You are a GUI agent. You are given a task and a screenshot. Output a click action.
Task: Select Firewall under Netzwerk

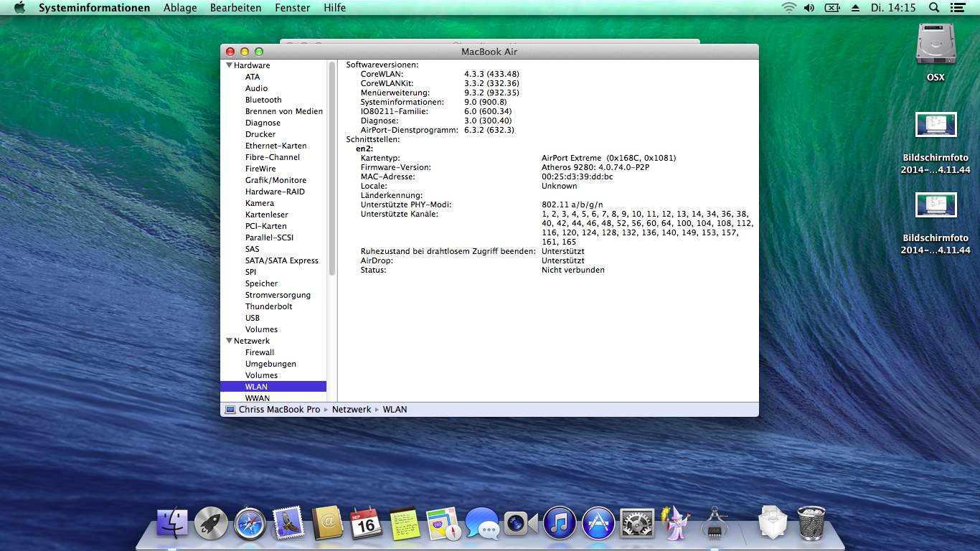[x=260, y=352]
